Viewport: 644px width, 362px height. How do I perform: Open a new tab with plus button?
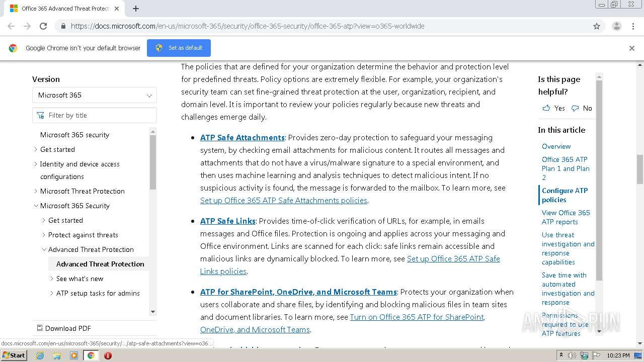pos(136,9)
